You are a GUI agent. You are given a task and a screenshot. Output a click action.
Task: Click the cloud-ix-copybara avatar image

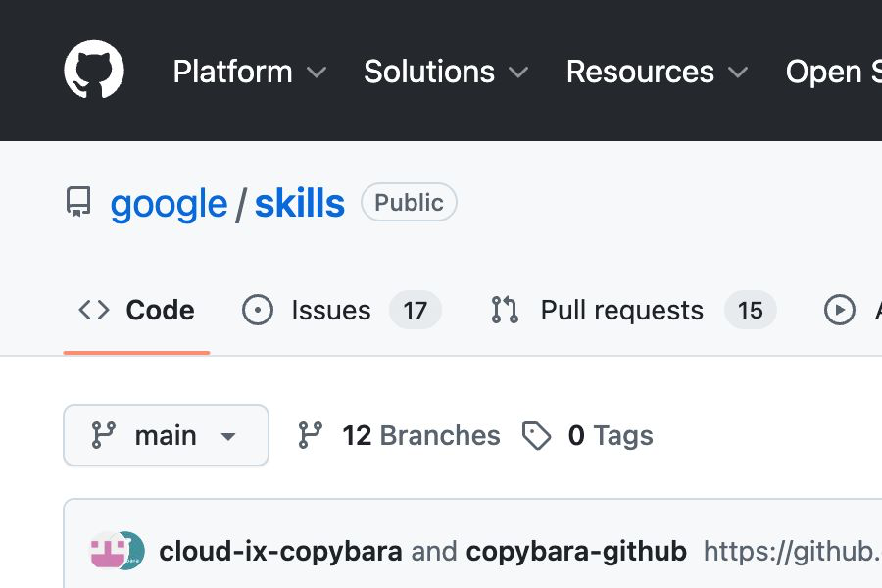[x=107, y=551]
